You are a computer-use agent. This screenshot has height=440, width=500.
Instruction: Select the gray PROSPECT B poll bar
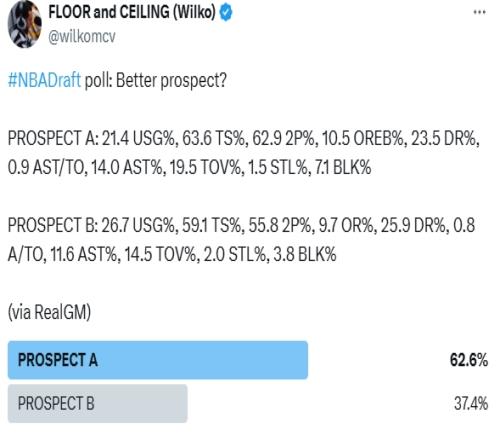point(98,403)
